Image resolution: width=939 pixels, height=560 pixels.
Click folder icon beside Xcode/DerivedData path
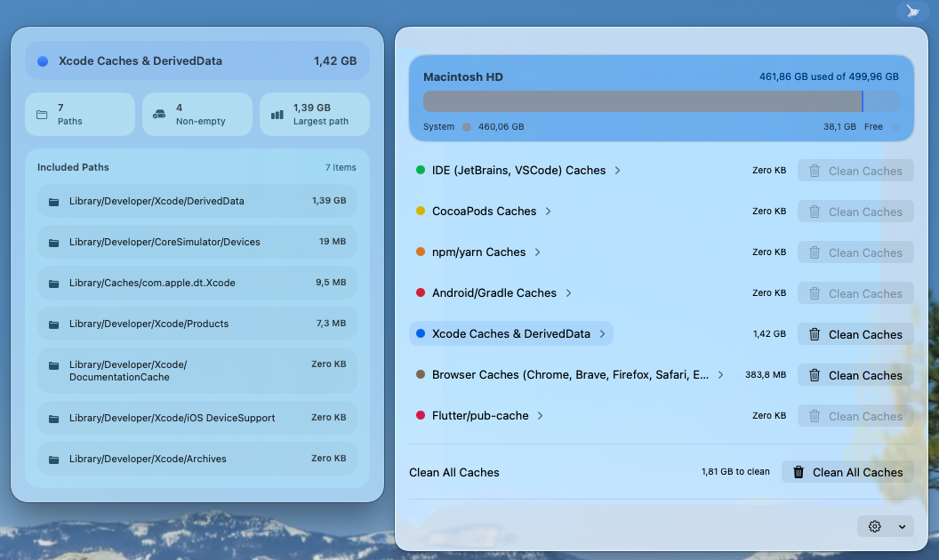(54, 202)
